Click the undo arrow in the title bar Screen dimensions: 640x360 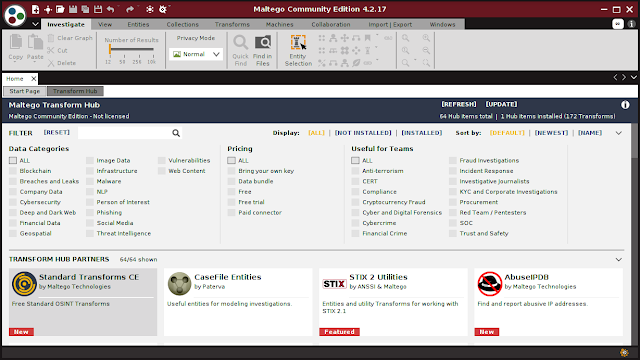(110, 9)
